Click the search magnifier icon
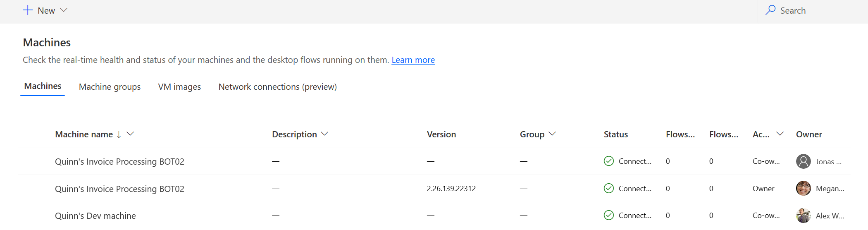 click(x=770, y=10)
